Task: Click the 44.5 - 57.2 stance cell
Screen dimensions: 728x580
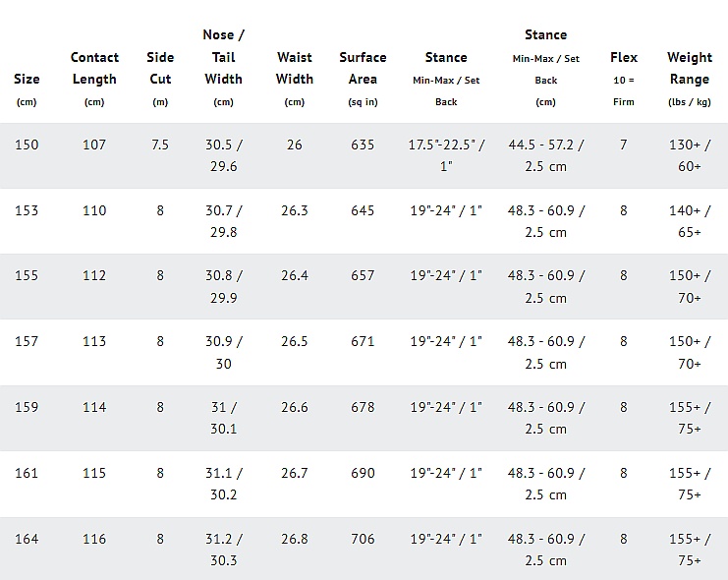Action: [545, 155]
